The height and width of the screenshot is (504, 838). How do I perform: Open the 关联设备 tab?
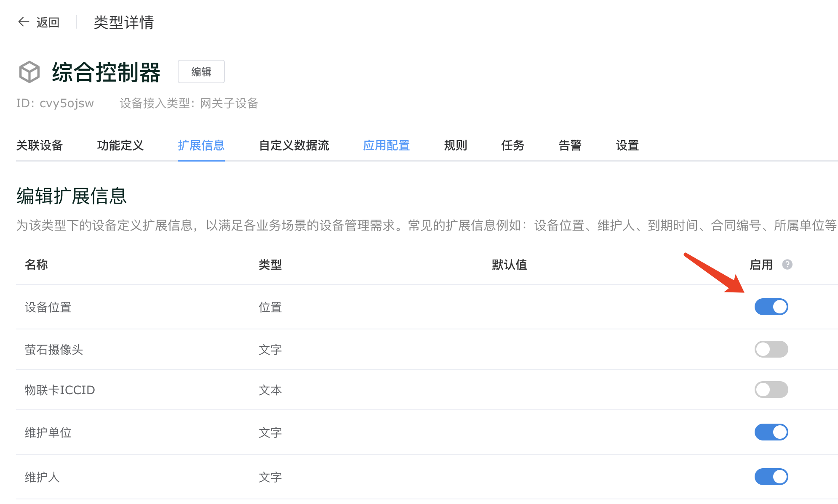pyautogui.click(x=40, y=146)
